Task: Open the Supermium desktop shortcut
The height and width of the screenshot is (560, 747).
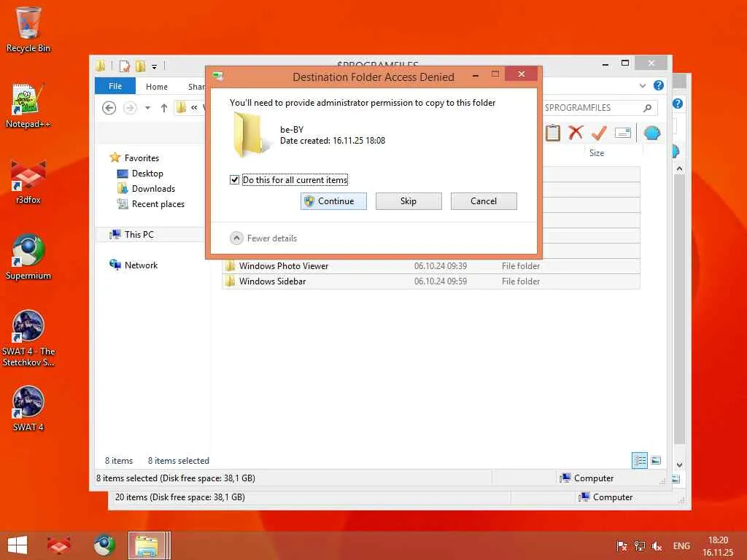Action: [x=28, y=257]
